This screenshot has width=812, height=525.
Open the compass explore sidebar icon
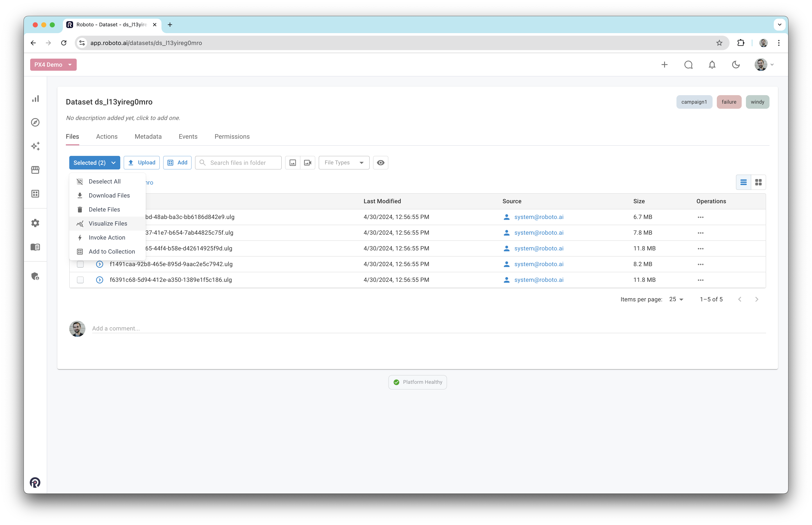(x=35, y=122)
